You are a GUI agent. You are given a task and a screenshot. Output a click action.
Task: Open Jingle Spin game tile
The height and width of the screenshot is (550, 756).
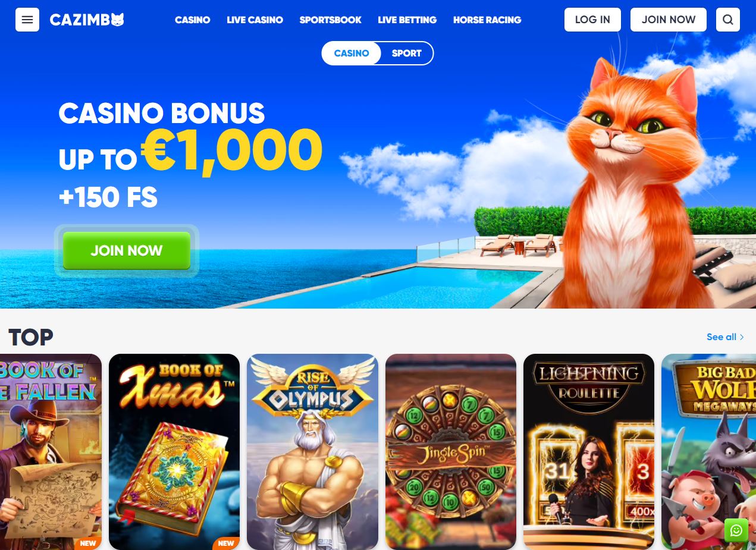point(451,452)
